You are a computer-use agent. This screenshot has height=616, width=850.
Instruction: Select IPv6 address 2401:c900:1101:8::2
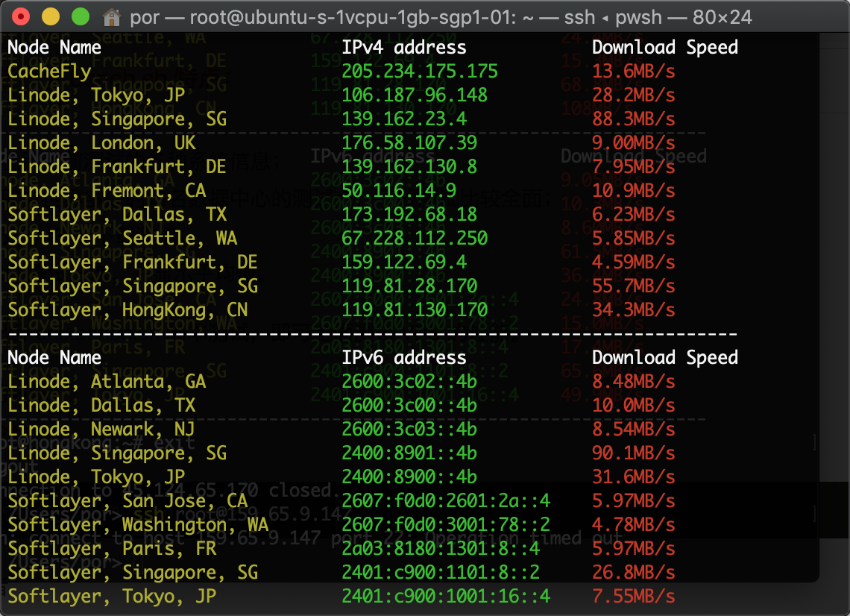coord(441,573)
